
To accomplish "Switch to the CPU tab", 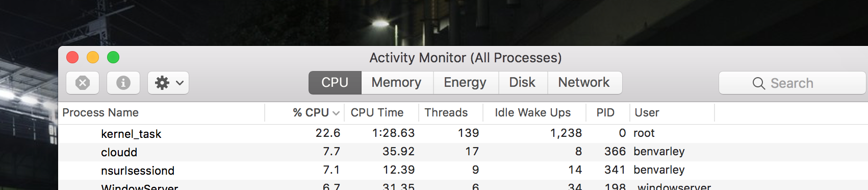I will [335, 83].
